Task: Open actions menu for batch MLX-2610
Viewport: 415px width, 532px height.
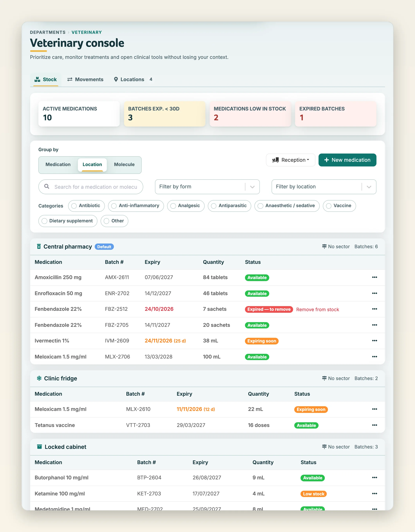Action: tap(374, 409)
